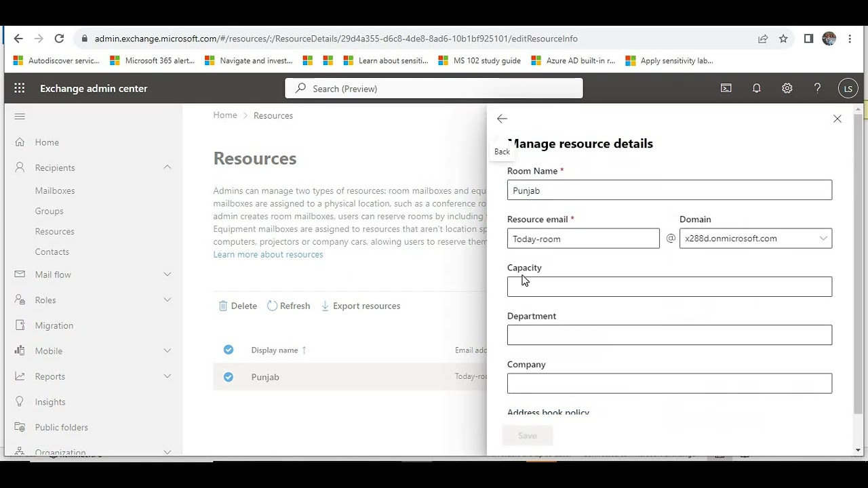
Task: Open Public folders in the sidebar
Action: pos(62,427)
